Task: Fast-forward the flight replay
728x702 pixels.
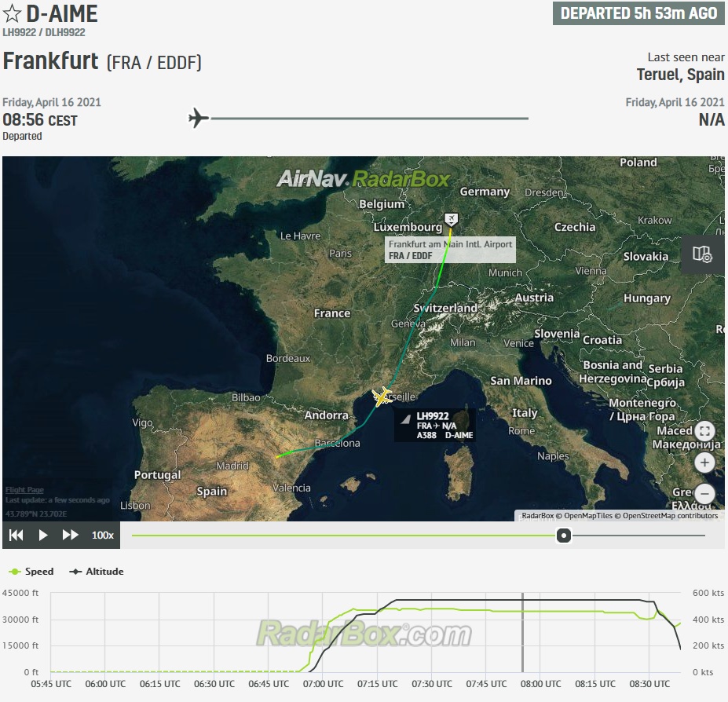Action: click(71, 535)
